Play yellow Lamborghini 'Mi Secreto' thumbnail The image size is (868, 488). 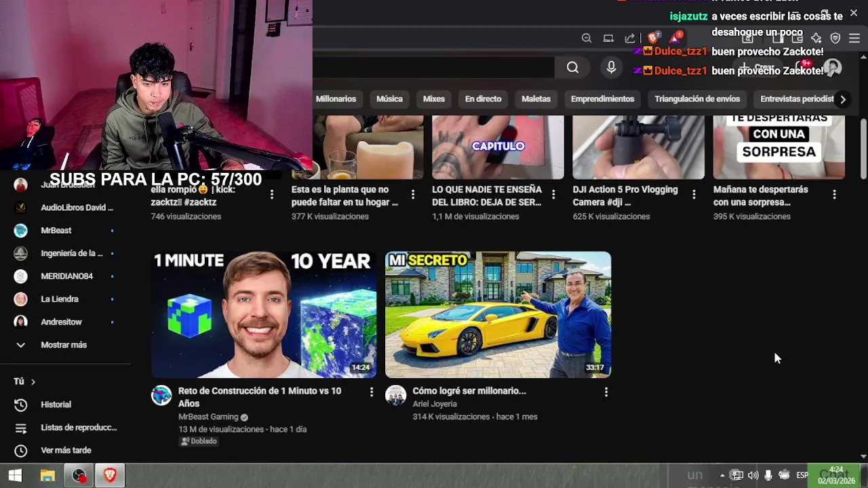498,314
